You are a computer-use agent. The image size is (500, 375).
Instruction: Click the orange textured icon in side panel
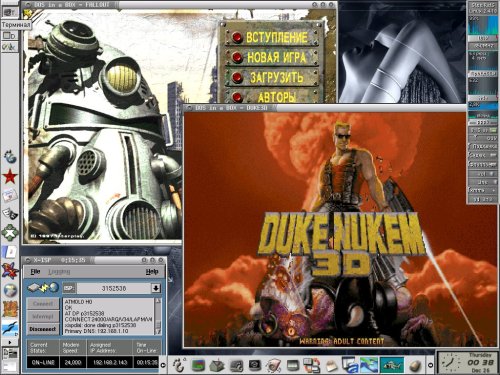click(10, 309)
